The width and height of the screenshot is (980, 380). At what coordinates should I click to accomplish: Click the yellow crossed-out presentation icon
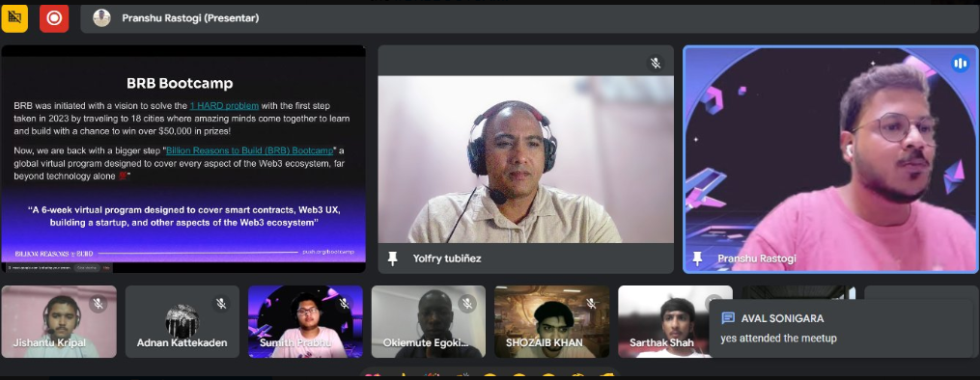(14, 18)
